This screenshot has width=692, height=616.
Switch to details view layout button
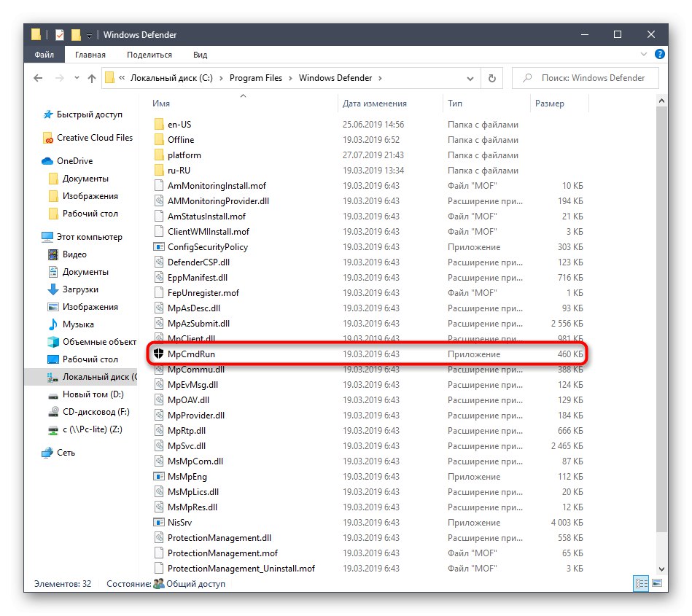641,584
